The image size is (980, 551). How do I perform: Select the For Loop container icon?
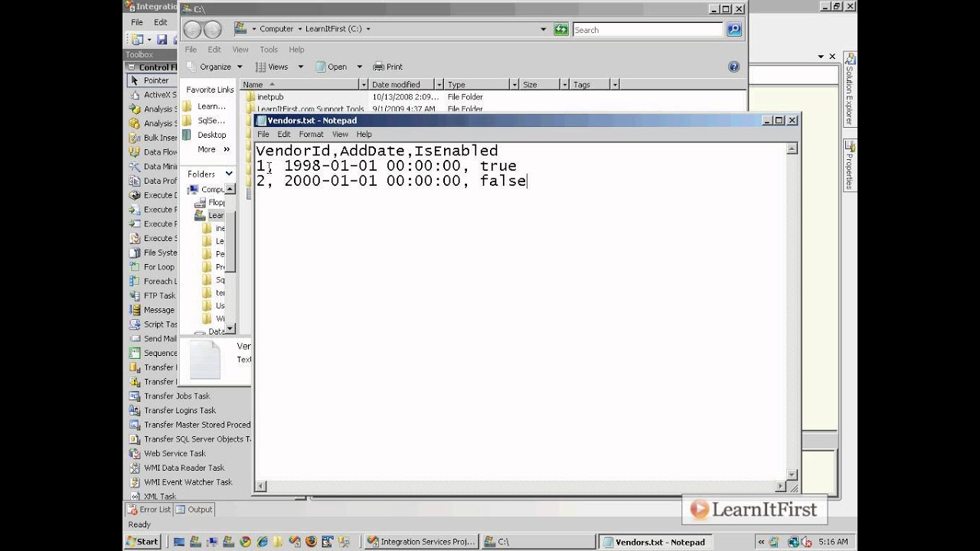click(x=135, y=267)
